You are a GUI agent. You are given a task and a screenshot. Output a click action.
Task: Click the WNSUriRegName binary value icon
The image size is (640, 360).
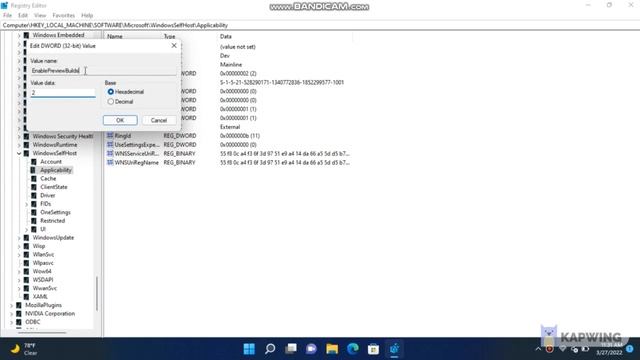[110, 162]
